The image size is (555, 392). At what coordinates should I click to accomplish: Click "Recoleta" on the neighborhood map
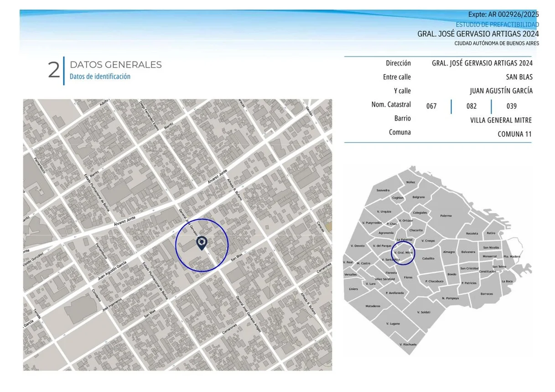coord(472,233)
